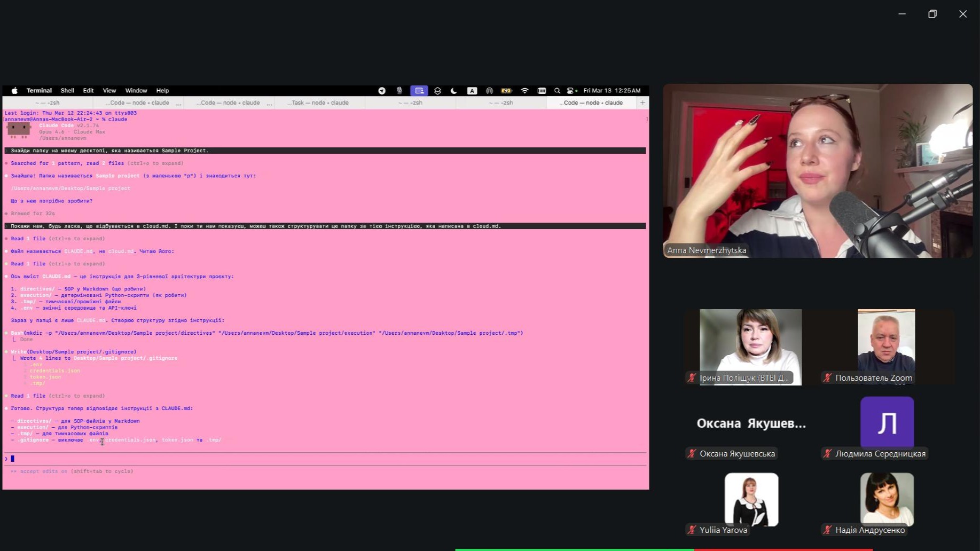Open the Wi-Fi status menu
Viewport: 980px width, 551px height.
(524, 91)
